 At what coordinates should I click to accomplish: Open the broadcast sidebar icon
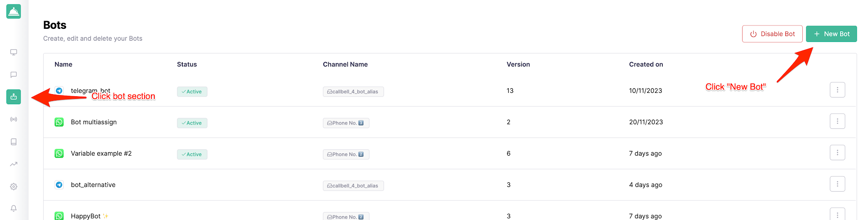click(14, 119)
